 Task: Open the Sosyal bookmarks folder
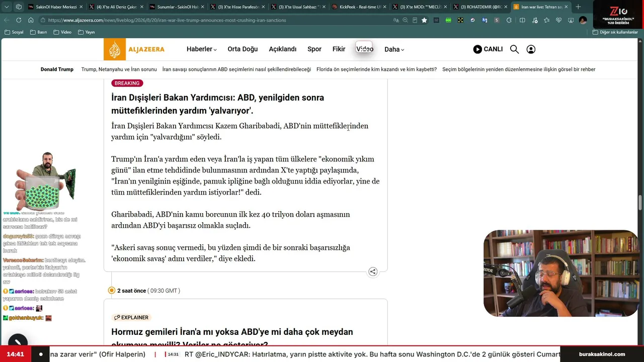14,32
